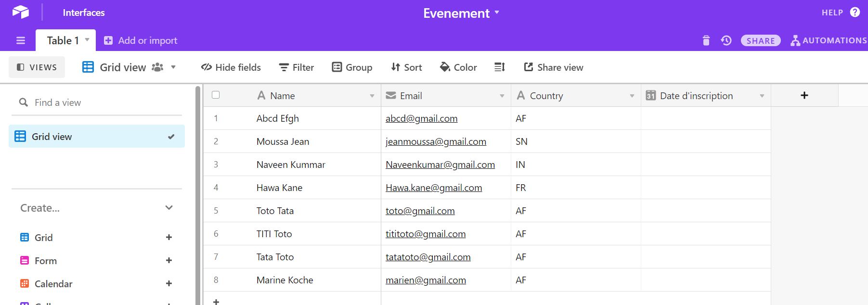Select the FR country cell
The image size is (868, 305).
pyautogui.click(x=576, y=188)
